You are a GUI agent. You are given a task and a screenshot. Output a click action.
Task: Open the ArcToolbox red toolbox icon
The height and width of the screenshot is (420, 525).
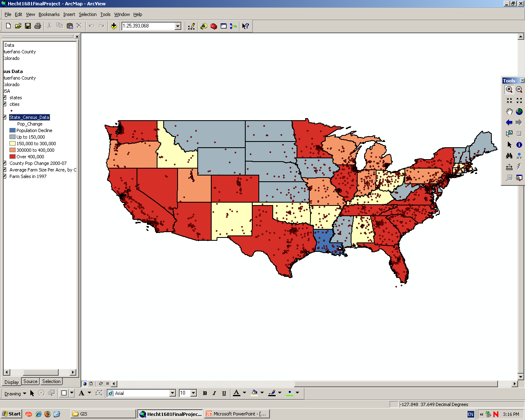point(214,26)
